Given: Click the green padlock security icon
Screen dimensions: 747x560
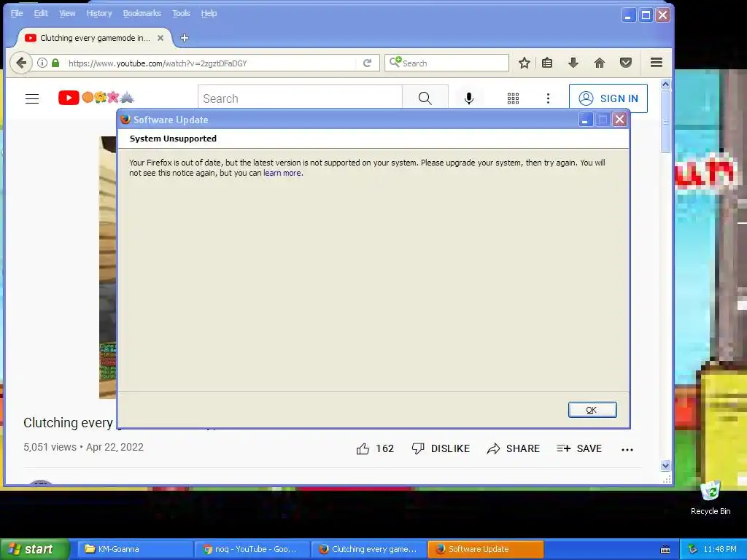Looking at the screenshot, I should pyautogui.click(x=55, y=63).
